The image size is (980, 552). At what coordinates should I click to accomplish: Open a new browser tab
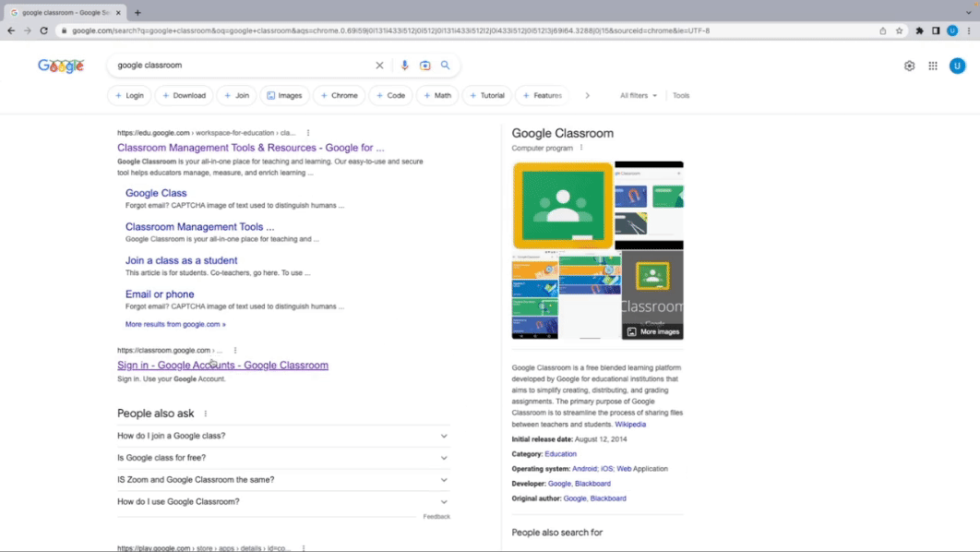(x=137, y=13)
